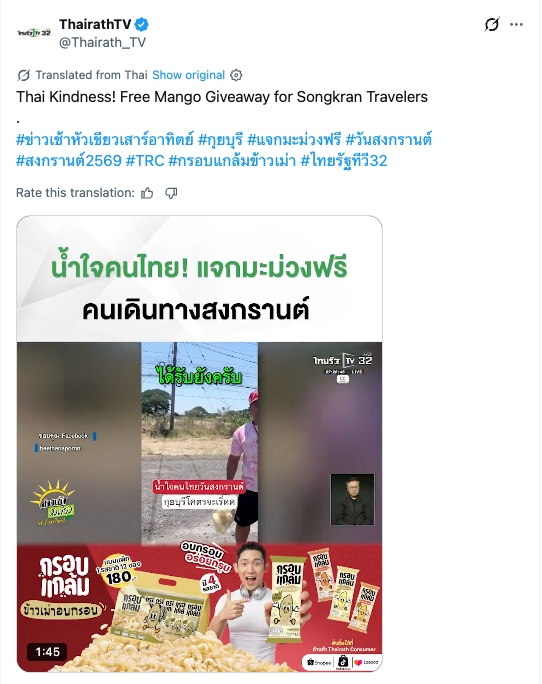Screen dimensions: 542x684
Task: Click Show original link
Action: 188,75
